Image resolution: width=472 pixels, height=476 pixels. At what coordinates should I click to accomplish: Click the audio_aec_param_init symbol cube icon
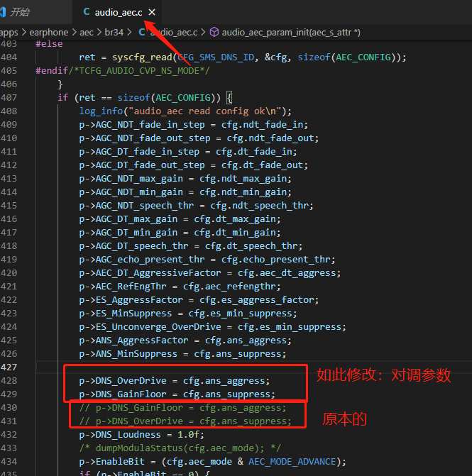coord(214,32)
